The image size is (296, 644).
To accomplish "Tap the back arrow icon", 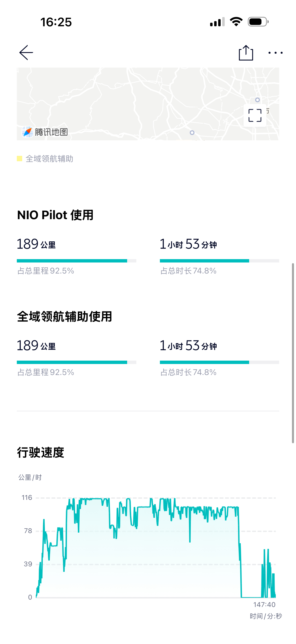I will pos(26,53).
